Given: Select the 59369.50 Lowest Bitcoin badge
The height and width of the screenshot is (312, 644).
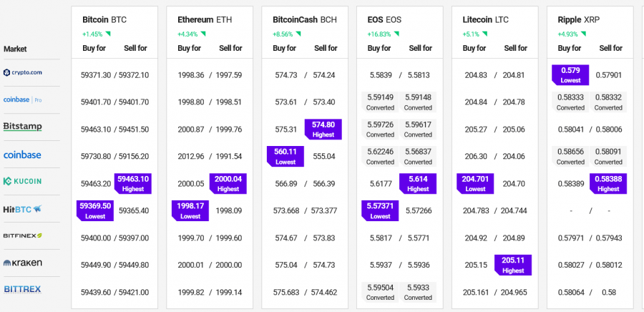Looking at the screenshot, I should [x=95, y=210].
